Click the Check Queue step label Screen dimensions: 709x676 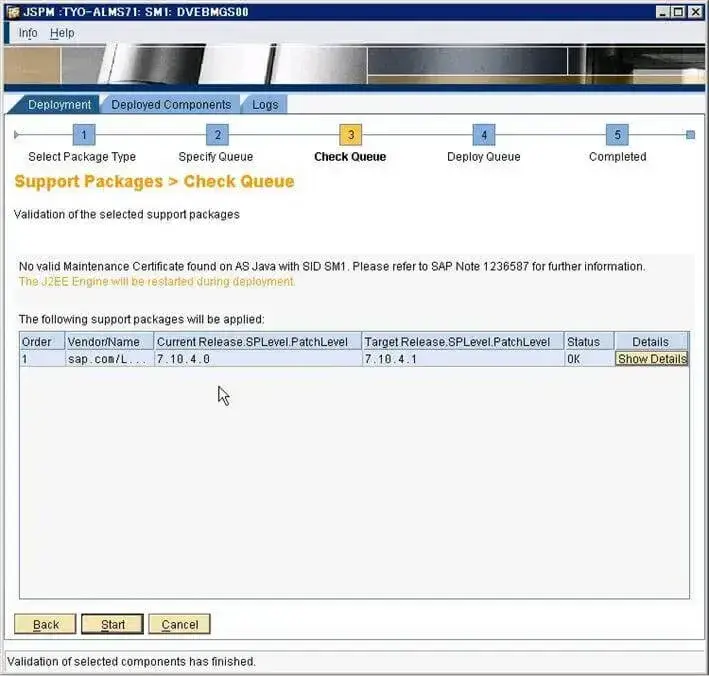[x=350, y=157]
